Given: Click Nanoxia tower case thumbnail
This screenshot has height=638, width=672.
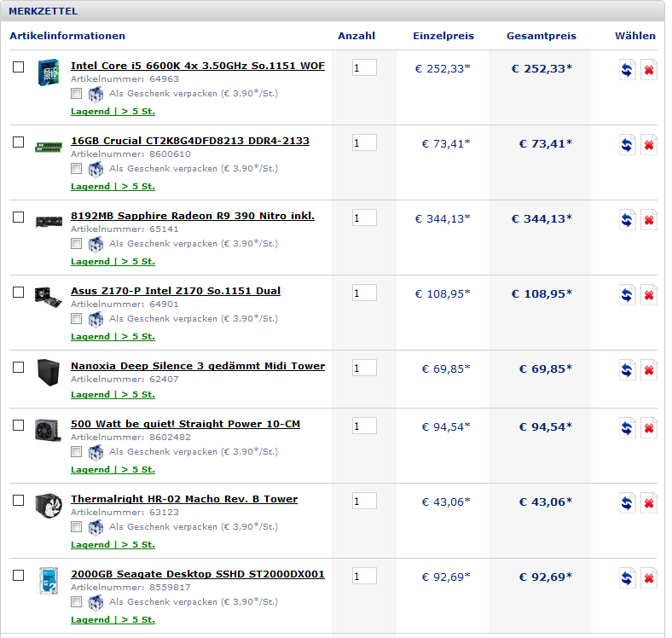Looking at the screenshot, I should click(x=49, y=372).
